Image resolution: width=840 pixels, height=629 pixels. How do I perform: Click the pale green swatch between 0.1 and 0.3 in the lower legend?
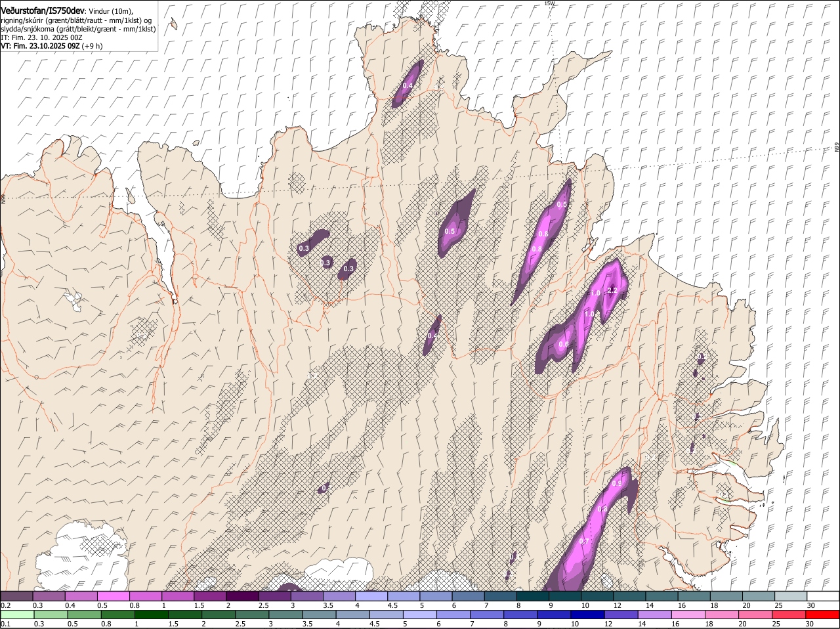(17, 615)
